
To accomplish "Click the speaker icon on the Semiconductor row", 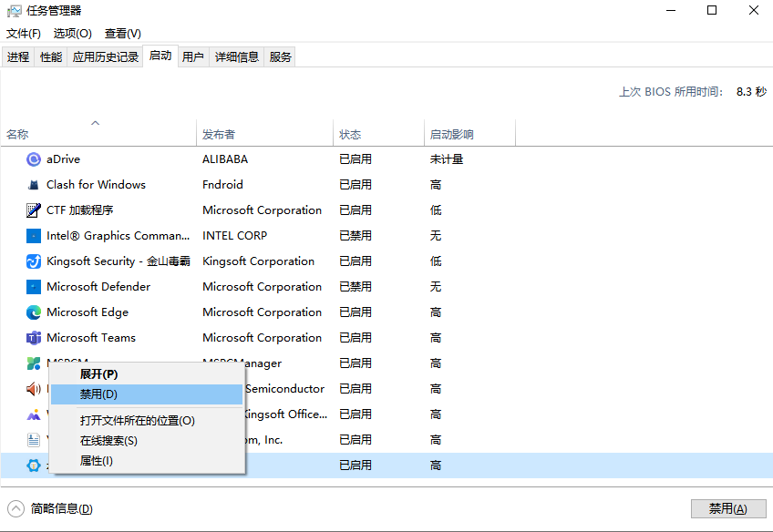I will tap(32, 388).
